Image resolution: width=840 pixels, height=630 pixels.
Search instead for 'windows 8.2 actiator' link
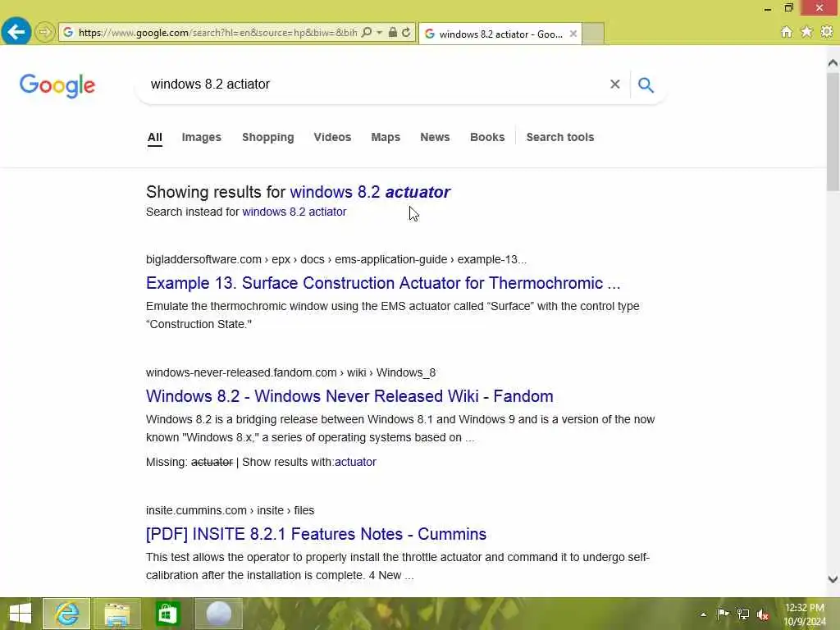coord(294,212)
